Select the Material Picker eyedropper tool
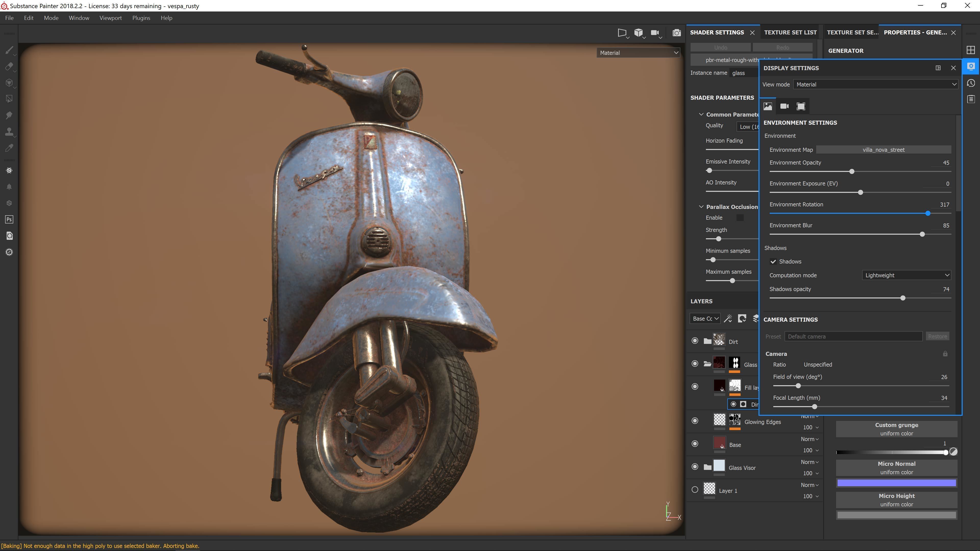The width and height of the screenshot is (980, 551). point(9,148)
